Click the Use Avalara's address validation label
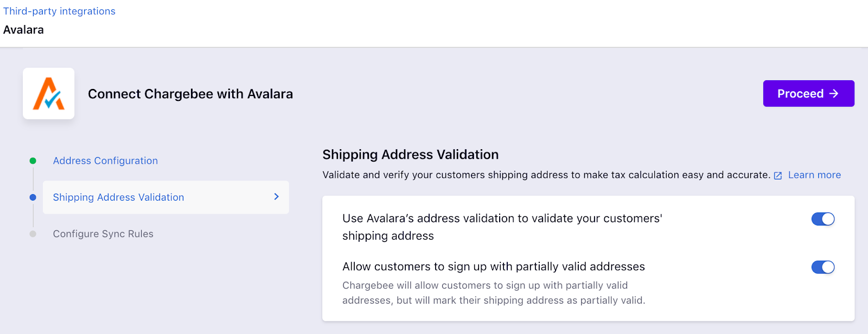The height and width of the screenshot is (334, 868). click(502, 227)
